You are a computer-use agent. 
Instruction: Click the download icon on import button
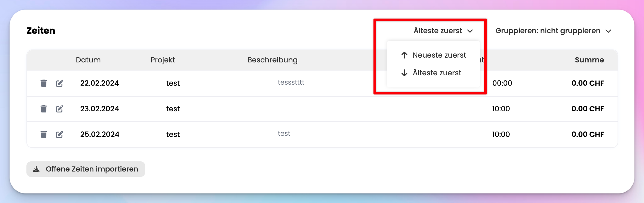tap(37, 169)
